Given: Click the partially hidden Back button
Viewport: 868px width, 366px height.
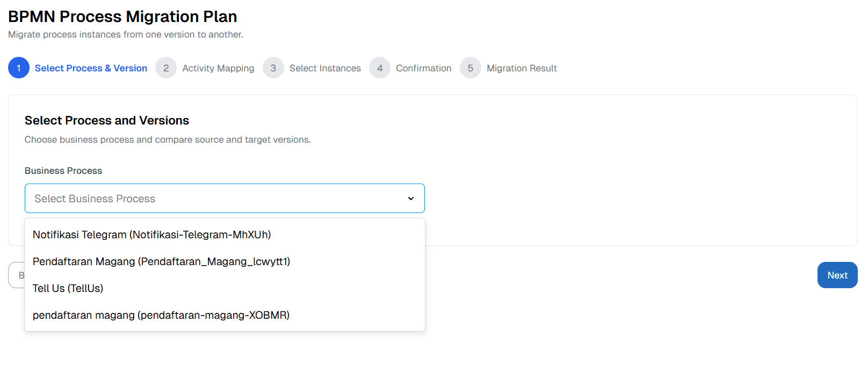Looking at the screenshot, I should [16, 275].
